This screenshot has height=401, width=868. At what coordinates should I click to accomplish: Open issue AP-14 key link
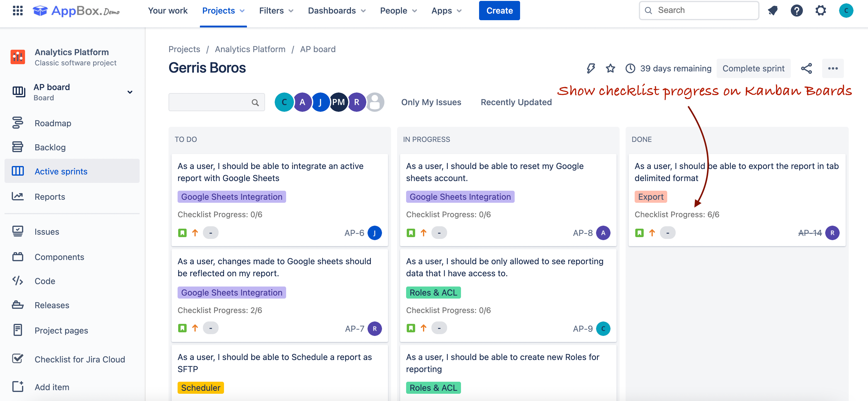tap(810, 233)
